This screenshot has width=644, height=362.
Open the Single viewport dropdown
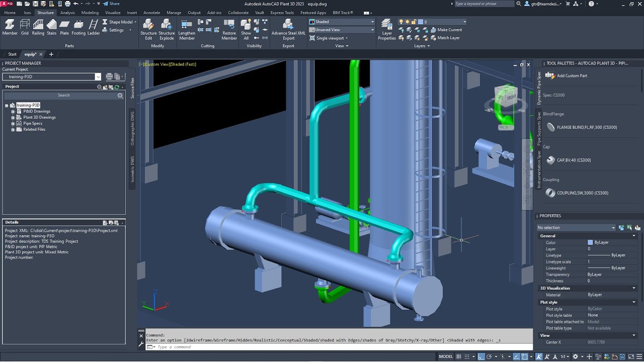point(329,38)
